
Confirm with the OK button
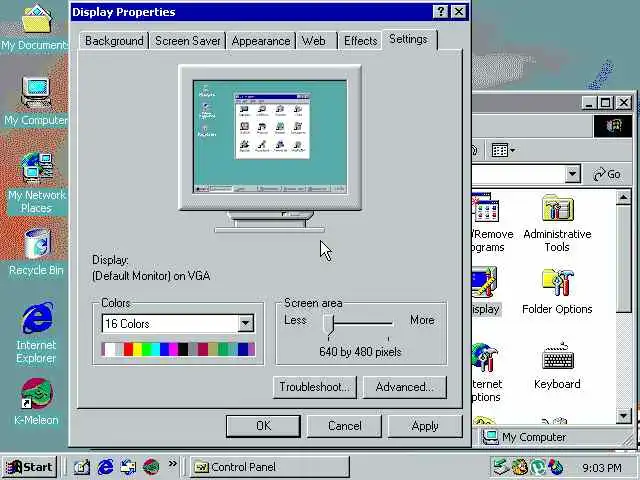click(263, 426)
